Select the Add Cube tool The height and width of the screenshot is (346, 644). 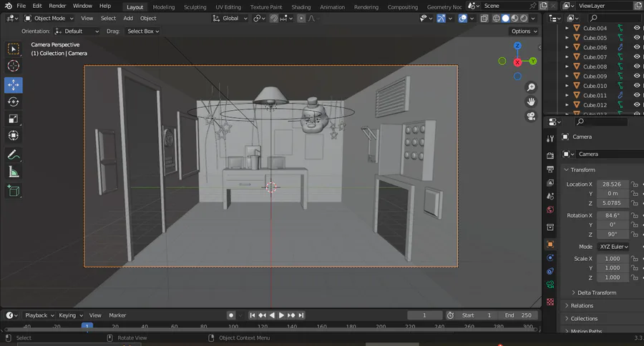pos(14,191)
